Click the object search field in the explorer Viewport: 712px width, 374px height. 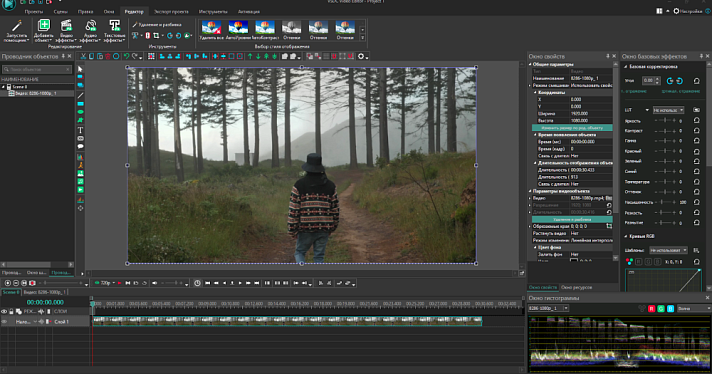[x=37, y=69]
